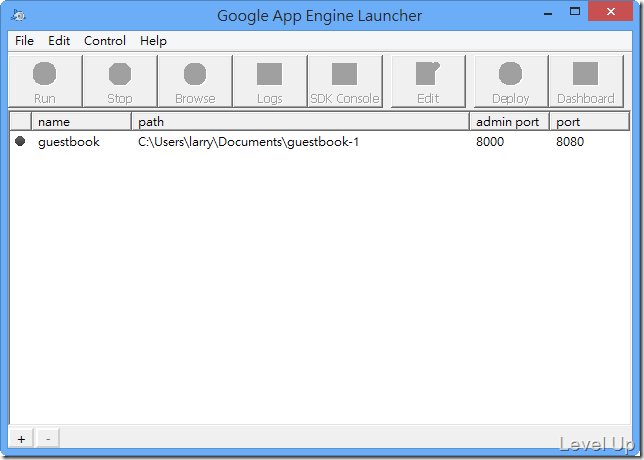644x460 pixels.
Task: Click the Run toolbar button
Action: click(x=45, y=81)
